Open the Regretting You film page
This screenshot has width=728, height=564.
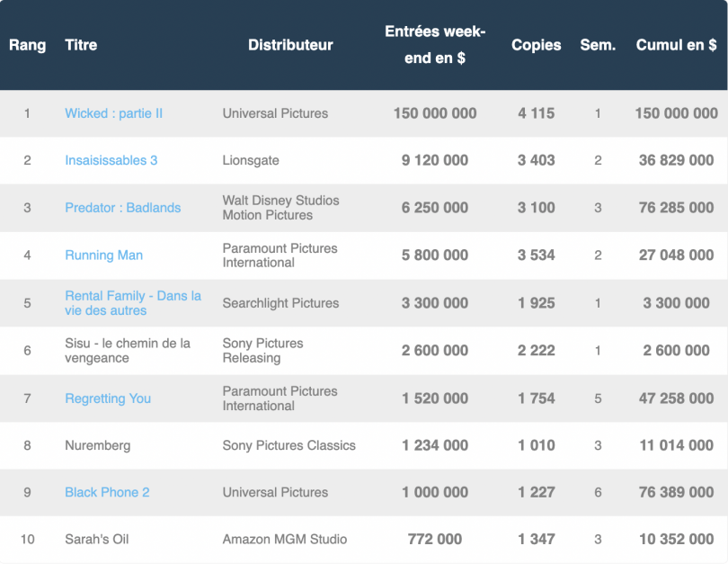108,398
